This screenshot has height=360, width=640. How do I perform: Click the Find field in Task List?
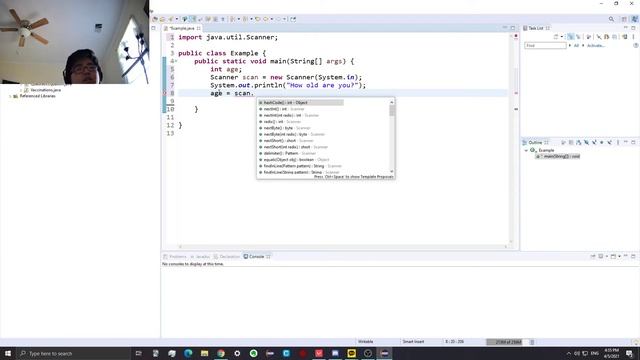(545, 45)
